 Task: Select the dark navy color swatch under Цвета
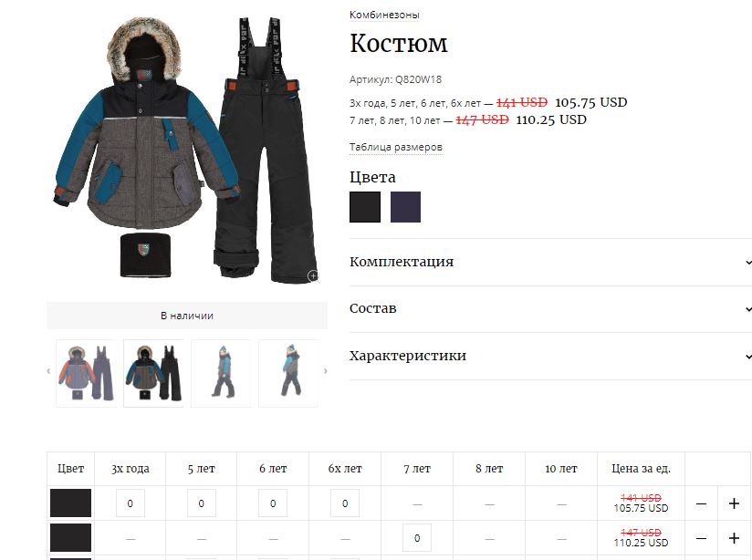pos(405,207)
